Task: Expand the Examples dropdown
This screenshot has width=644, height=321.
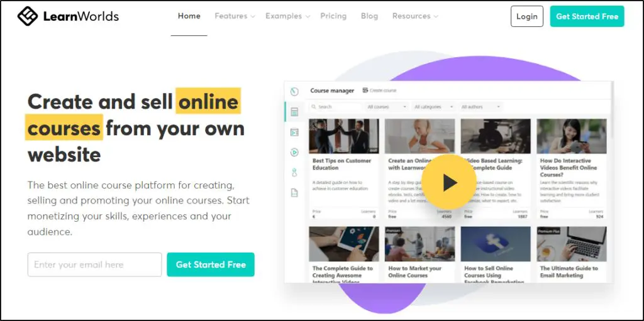Action: 287,16
